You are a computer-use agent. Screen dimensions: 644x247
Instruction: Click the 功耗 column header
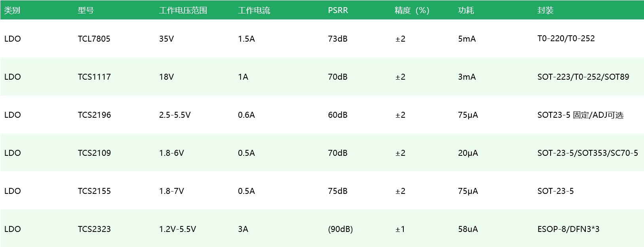tap(466, 10)
